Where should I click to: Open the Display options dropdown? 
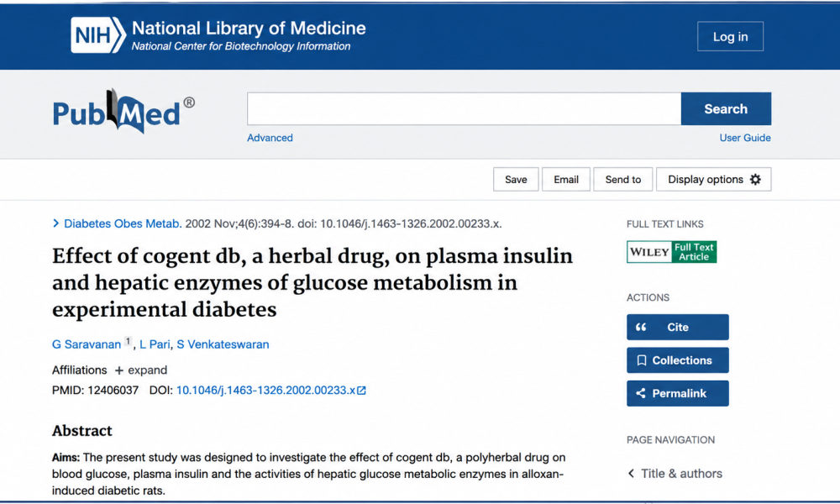[713, 180]
